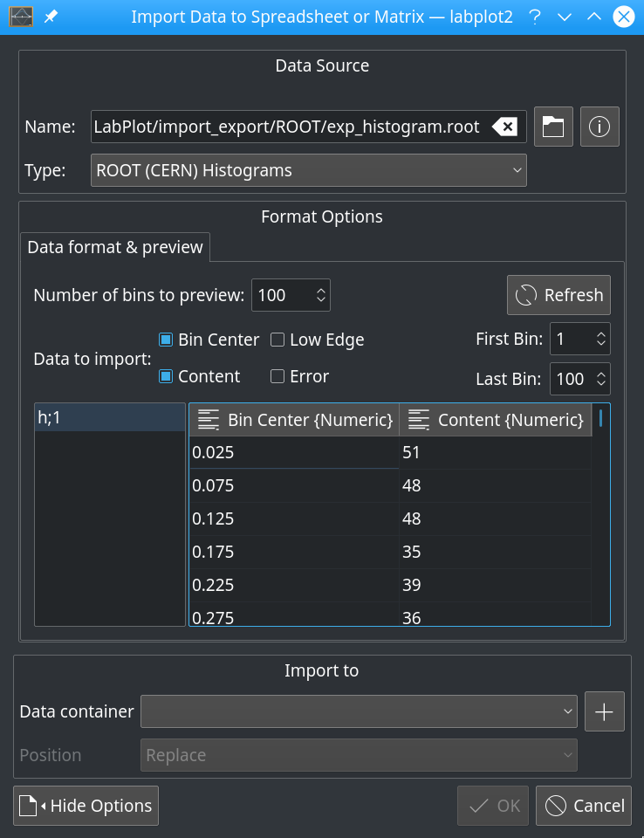
Task: Click Bin Center {Numeric} column header
Action: [294, 420]
